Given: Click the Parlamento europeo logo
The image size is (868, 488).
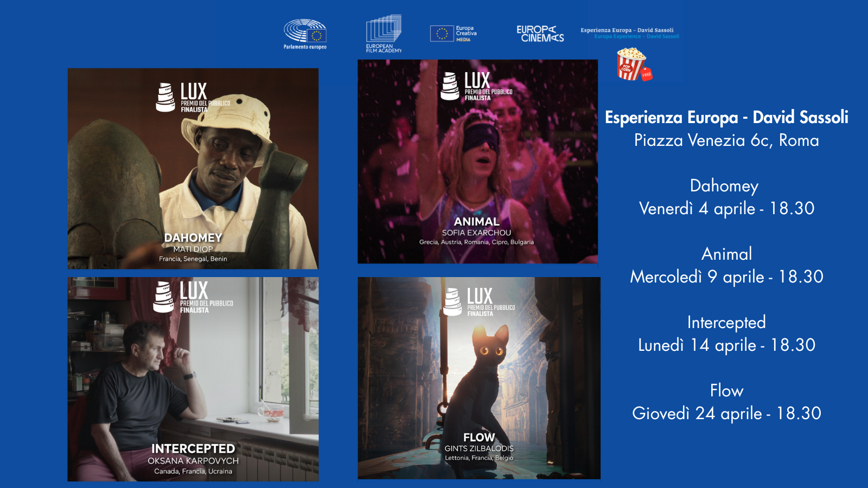Looking at the screenshot, I should [x=305, y=34].
